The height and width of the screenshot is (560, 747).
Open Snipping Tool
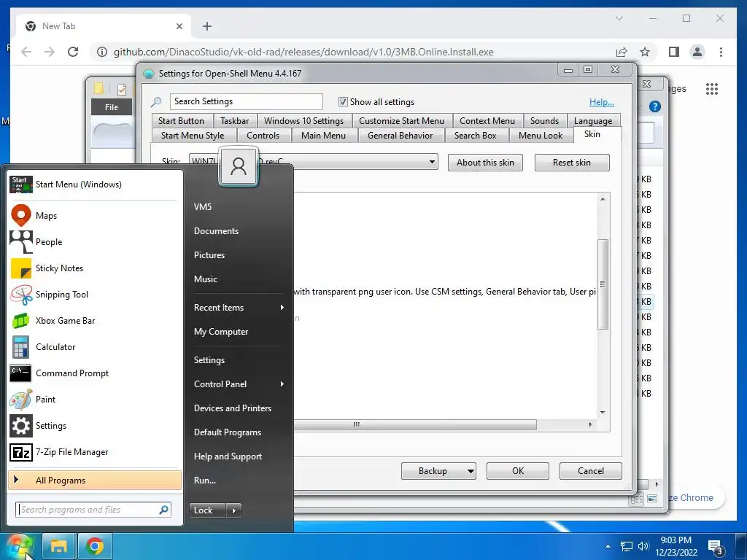pos(95,295)
